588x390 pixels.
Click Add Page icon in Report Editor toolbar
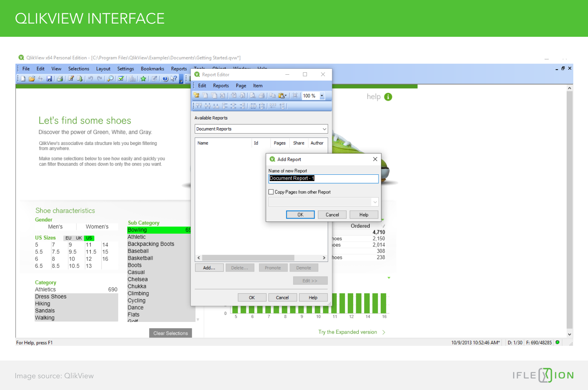coord(205,95)
